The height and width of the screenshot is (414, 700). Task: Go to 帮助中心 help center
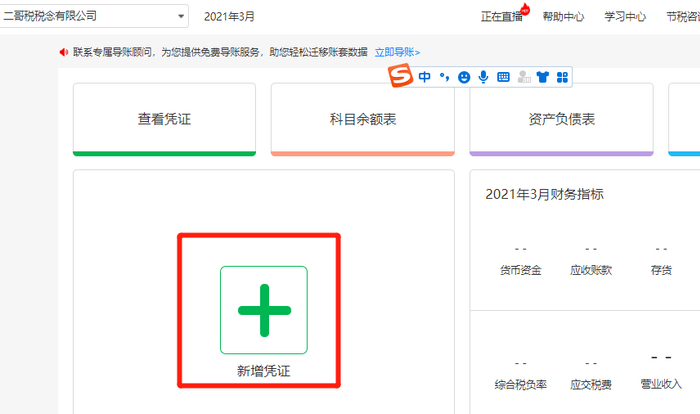click(x=563, y=17)
